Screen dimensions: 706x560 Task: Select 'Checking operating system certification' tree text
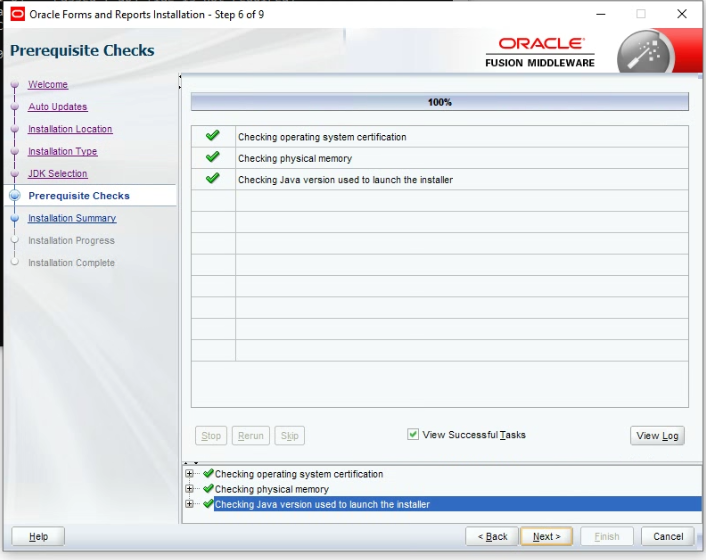299,474
